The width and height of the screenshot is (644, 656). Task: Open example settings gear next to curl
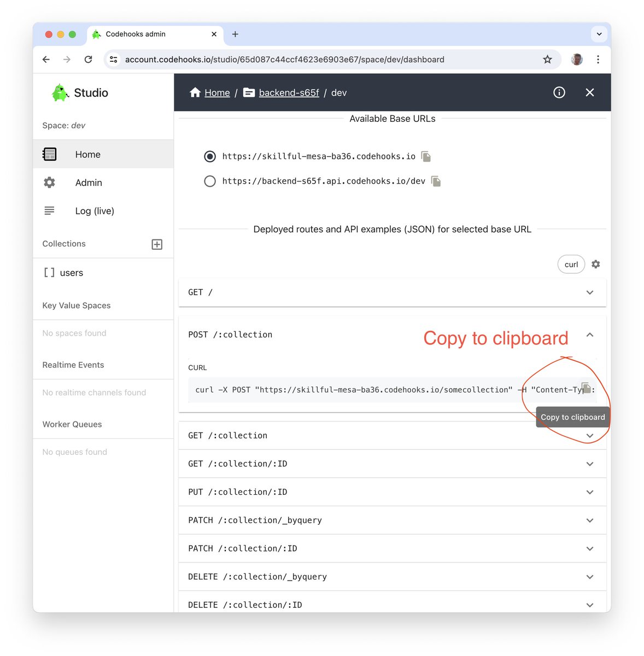pos(596,264)
